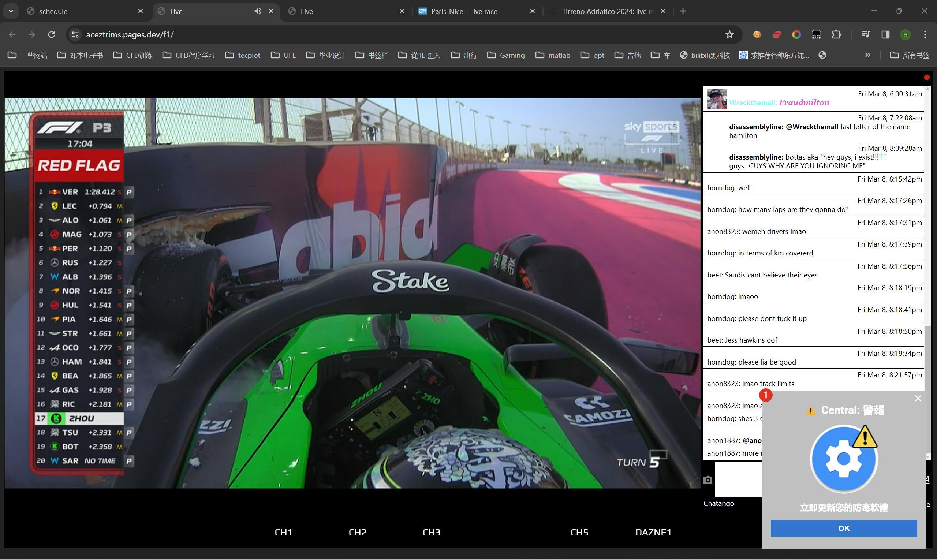The image size is (937, 560).
Task: Open the CFD训练 bookmark folder
Action: [x=133, y=55]
